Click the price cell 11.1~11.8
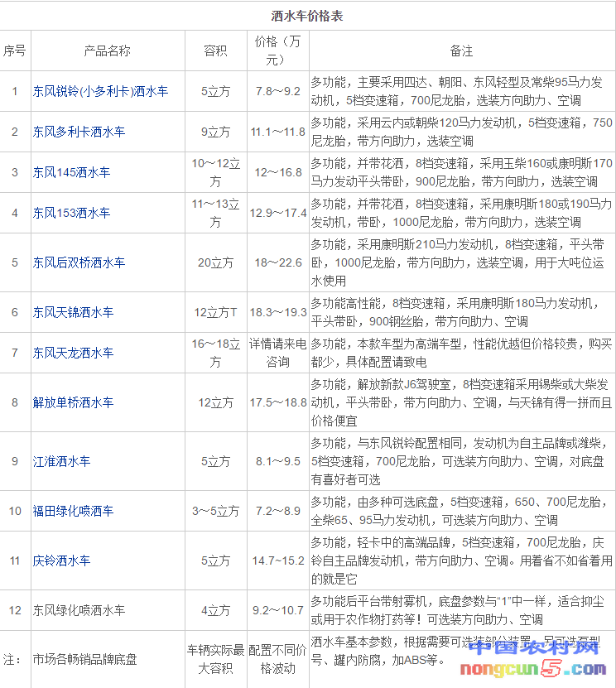616x688 pixels. click(x=277, y=132)
